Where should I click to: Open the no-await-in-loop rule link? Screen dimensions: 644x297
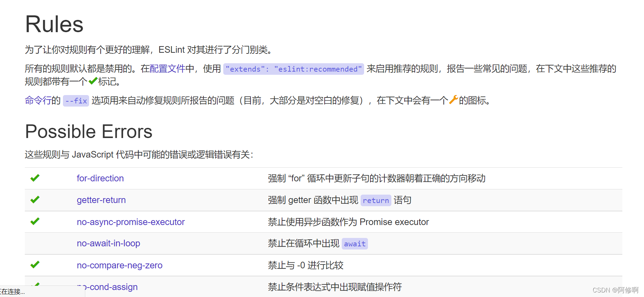pyautogui.click(x=108, y=244)
